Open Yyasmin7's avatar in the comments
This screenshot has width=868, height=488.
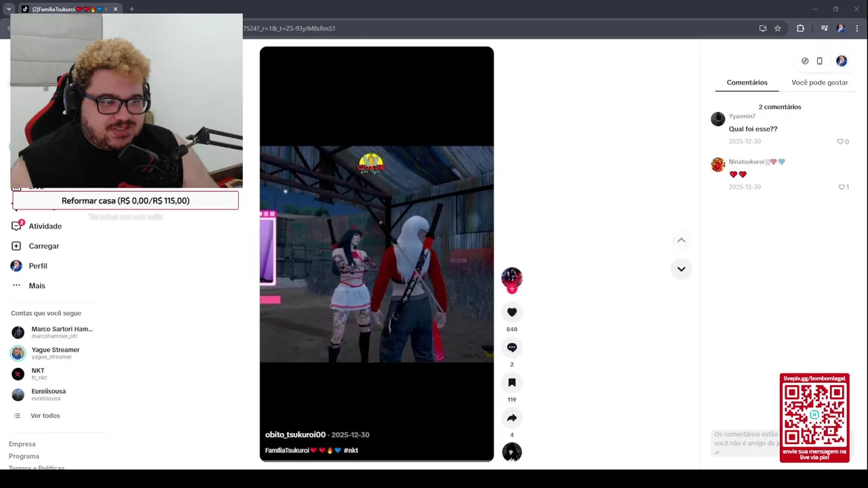click(717, 119)
